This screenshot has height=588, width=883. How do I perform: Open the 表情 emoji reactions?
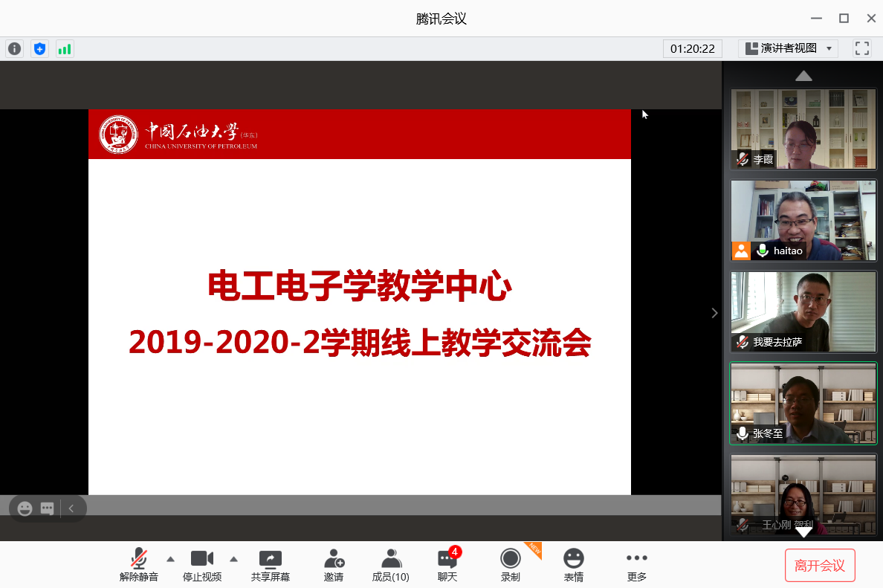[x=573, y=565]
